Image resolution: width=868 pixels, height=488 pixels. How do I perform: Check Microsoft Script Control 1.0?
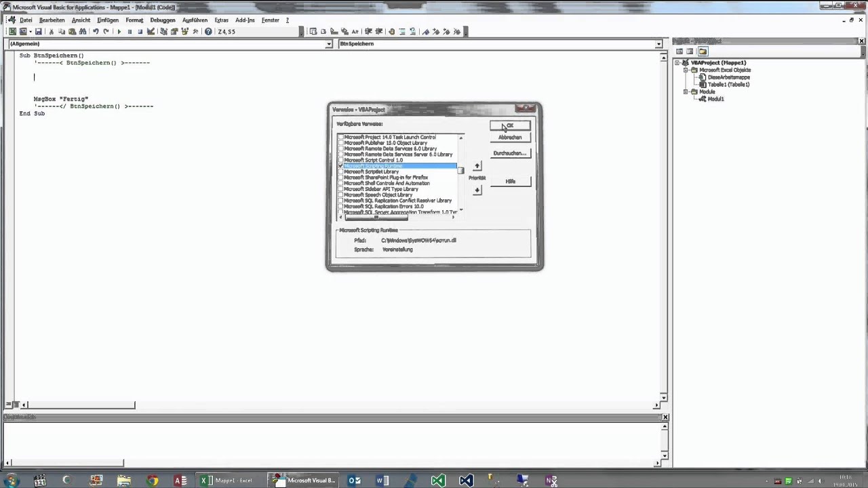click(340, 160)
